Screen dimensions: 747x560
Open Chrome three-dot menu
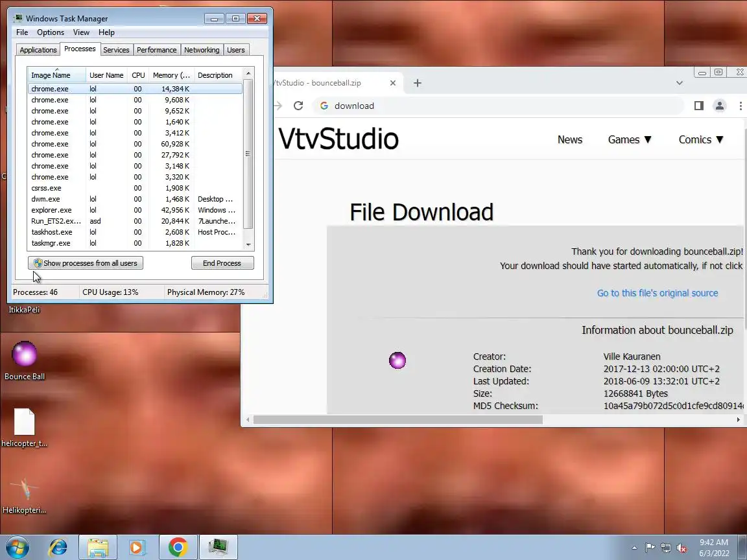click(741, 106)
